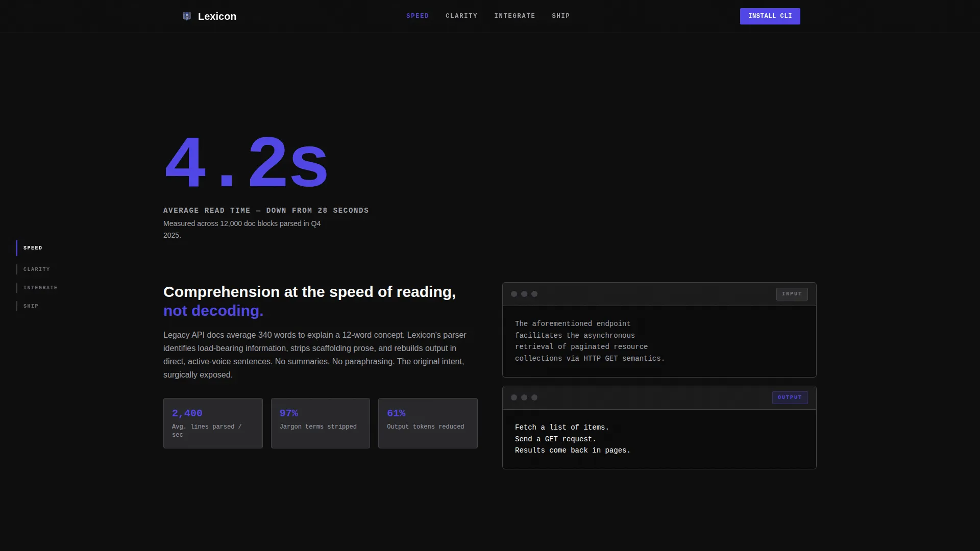Viewport: 980px width, 551px height.
Task: Click the large 4.2s headline figure
Action: 246,163
